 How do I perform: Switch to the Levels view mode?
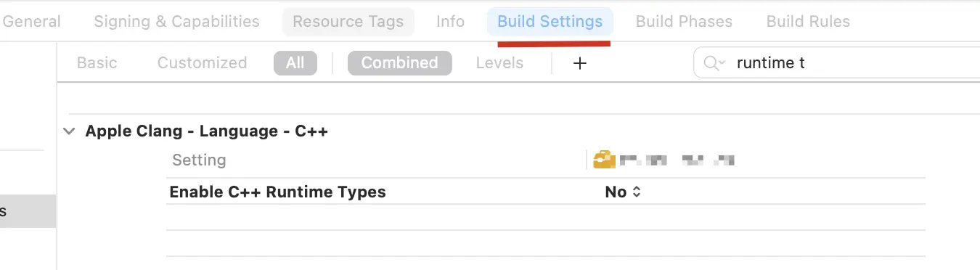499,63
